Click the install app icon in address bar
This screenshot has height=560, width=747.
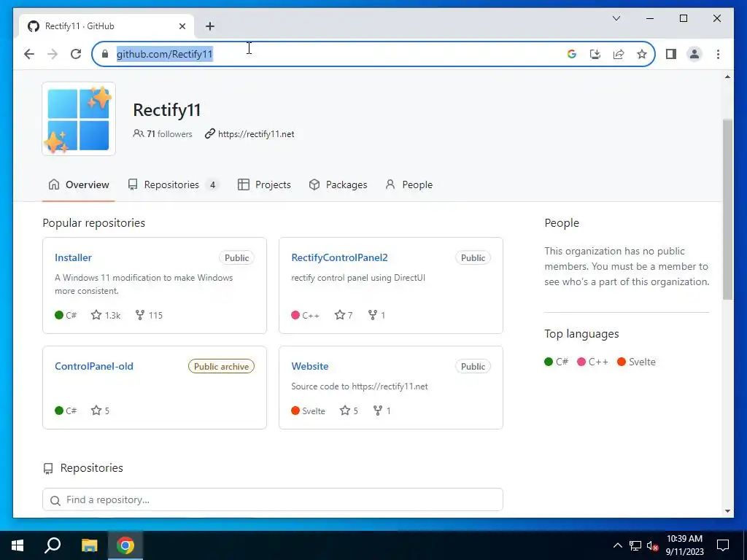pos(595,54)
